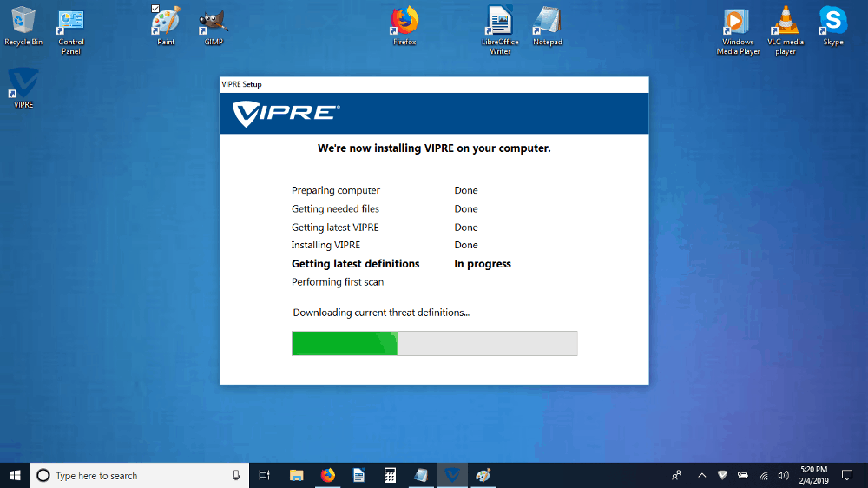Open the Recycle Bin desktop icon
Viewport: 868px width, 488px height.
(x=23, y=25)
